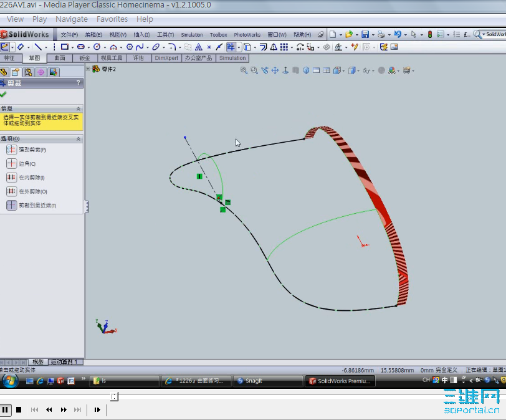Open the DimXpert tab

point(166,58)
